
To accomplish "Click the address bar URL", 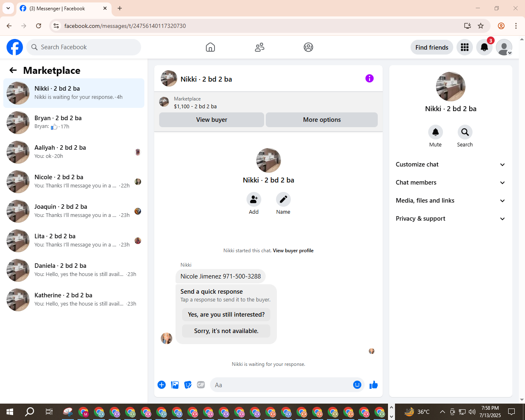I will [125, 26].
